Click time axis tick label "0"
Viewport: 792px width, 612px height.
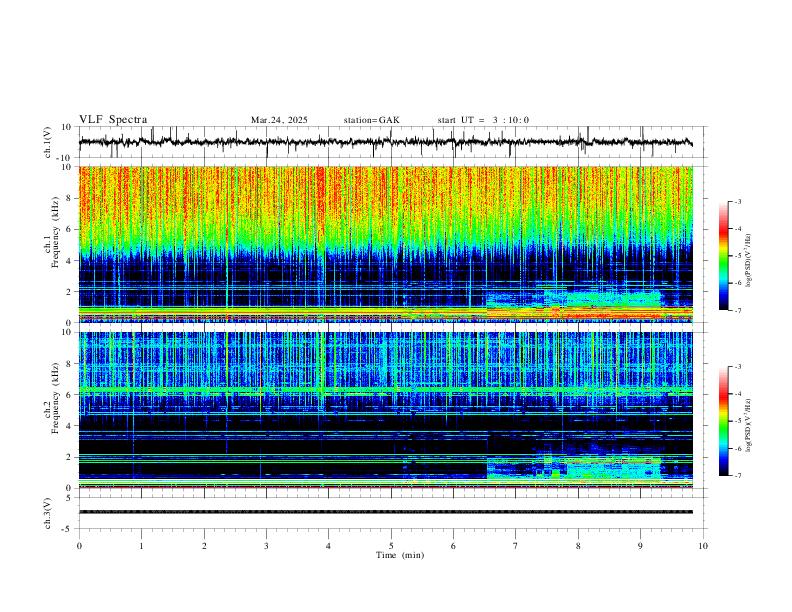[79, 546]
